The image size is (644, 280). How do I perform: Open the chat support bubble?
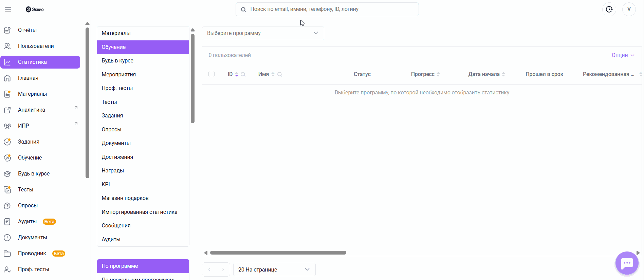point(627,263)
